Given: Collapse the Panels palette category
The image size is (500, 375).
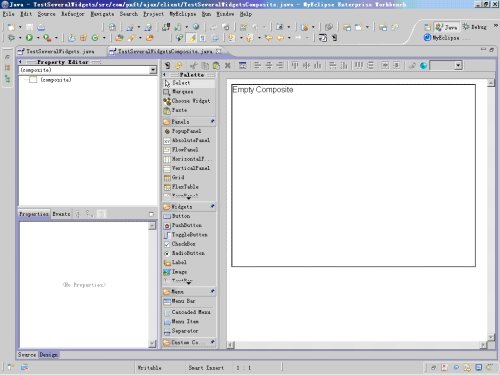Looking at the screenshot, I should coord(189,122).
